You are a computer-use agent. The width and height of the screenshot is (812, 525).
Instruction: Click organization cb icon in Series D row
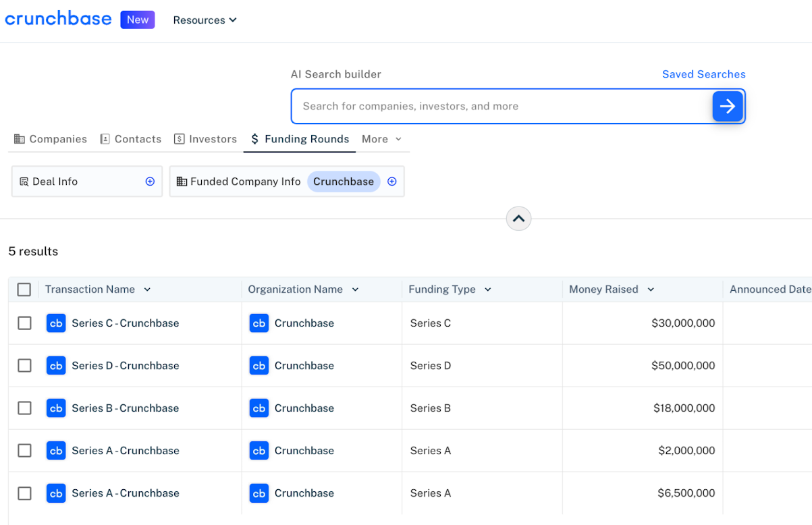coord(259,366)
